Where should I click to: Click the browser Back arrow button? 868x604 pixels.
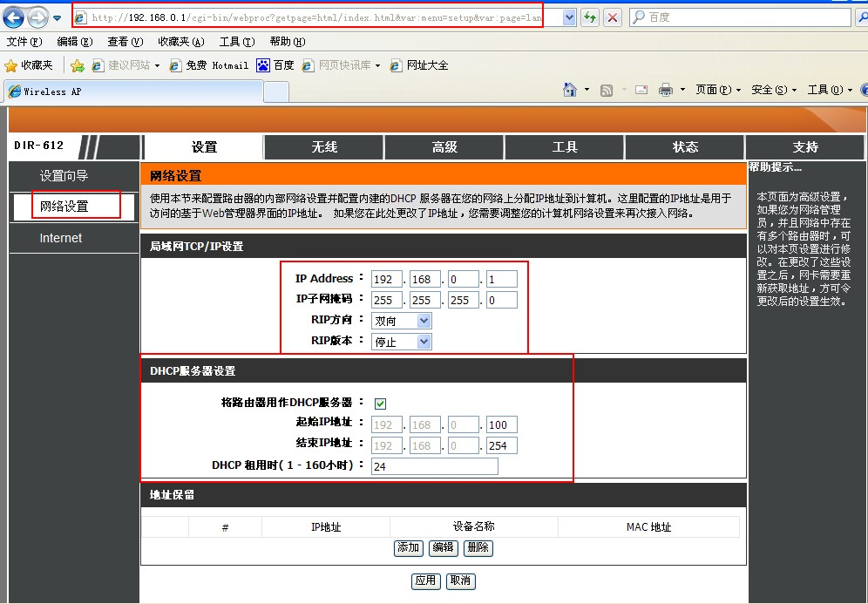pyautogui.click(x=14, y=17)
